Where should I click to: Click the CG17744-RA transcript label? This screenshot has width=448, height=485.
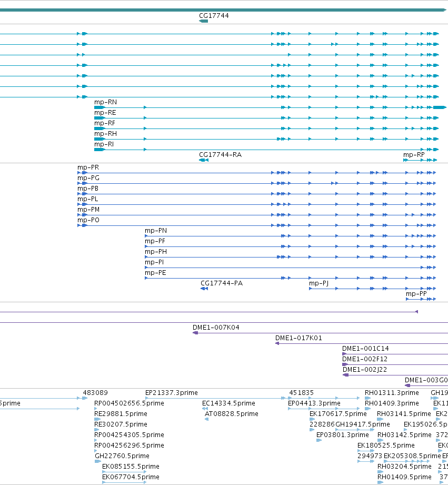(x=220, y=155)
